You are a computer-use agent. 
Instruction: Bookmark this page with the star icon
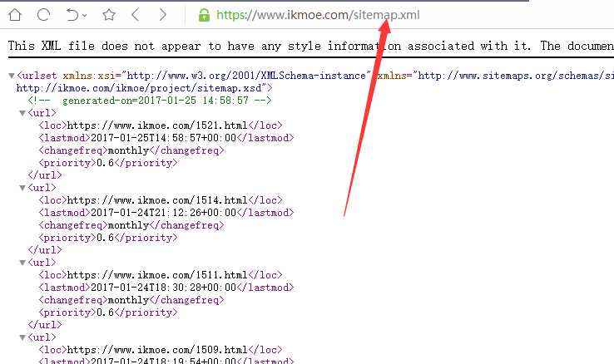tap(109, 15)
